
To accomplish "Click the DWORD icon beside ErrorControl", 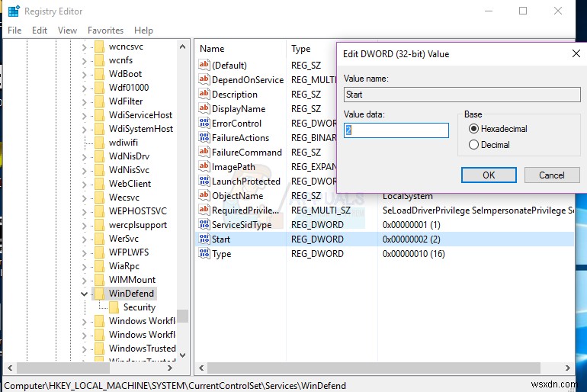I will pyautogui.click(x=204, y=123).
